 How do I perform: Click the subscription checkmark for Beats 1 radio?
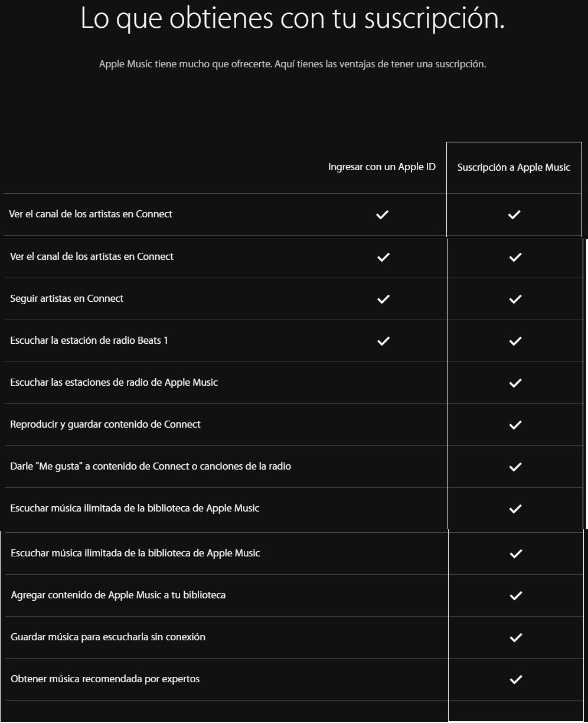515,341
